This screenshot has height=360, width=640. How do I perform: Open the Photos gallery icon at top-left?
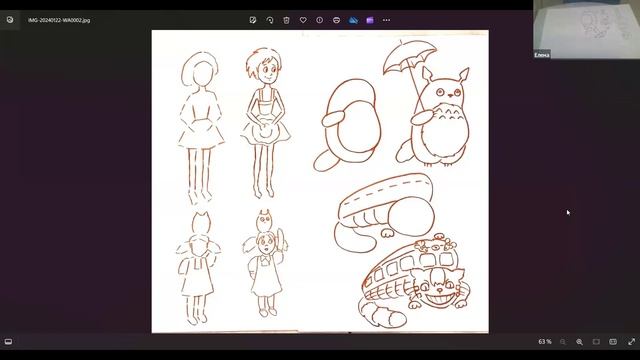coord(10,20)
